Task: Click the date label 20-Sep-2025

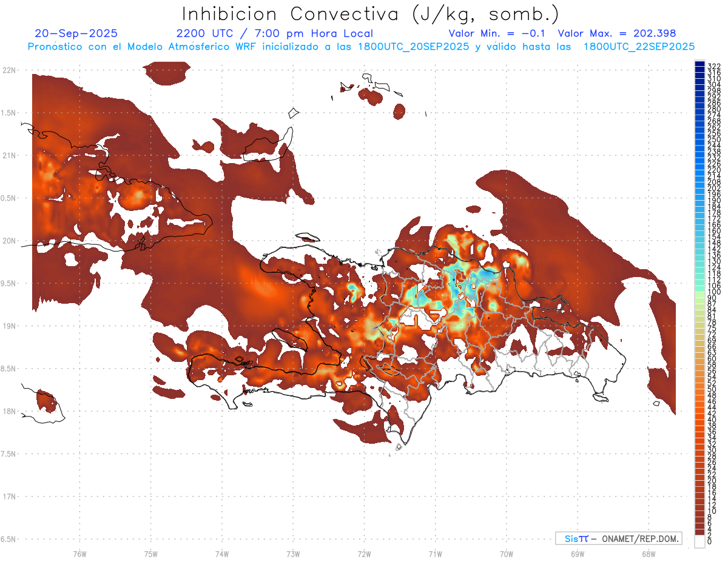Action: [76, 33]
